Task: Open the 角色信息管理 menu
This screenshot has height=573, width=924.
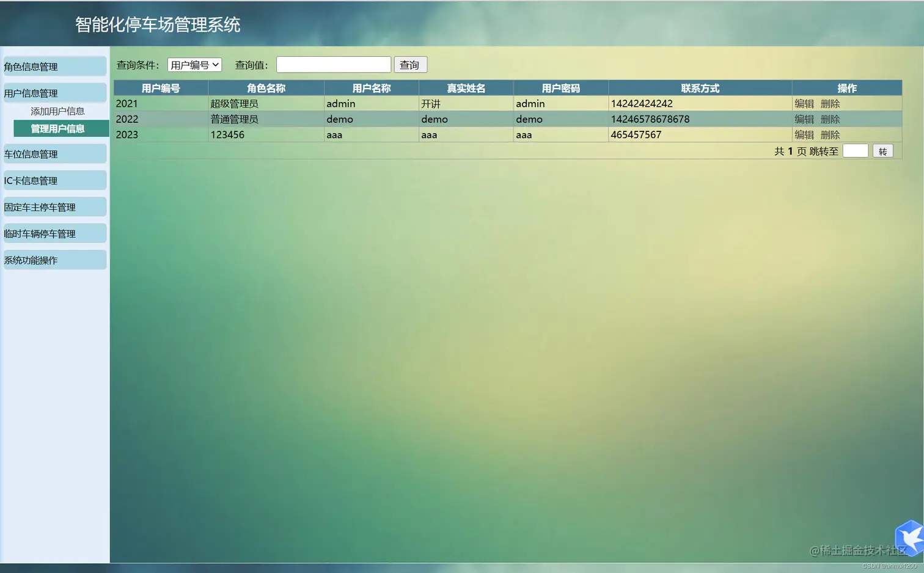Action: pyautogui.click(x=54, y=67)
